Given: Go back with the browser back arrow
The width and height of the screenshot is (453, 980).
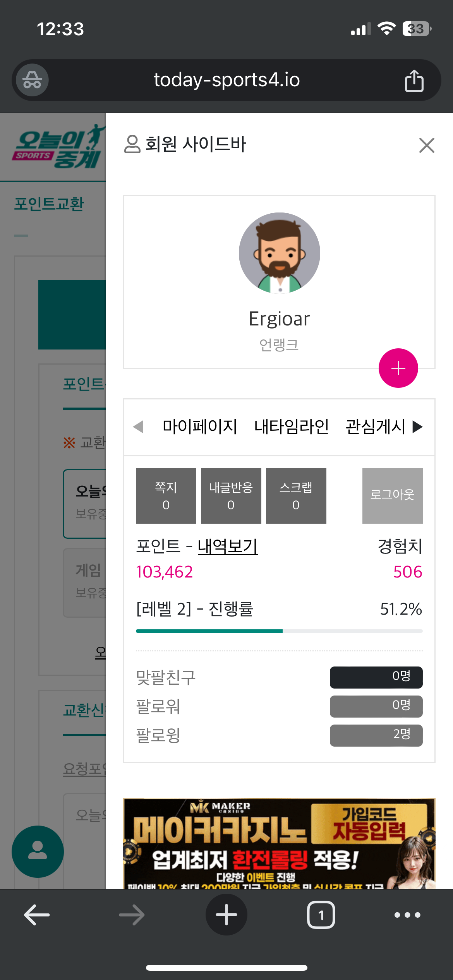Looking at the screenshot, I should (37, 915).
